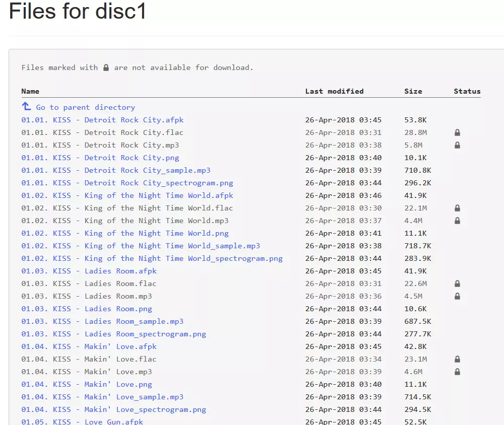Select locked Ladies Room.mp3 filename
The height and width of the screenshot is (425, 504).
(x=87, y=296)
